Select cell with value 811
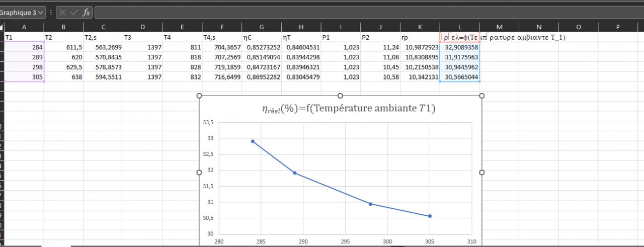The height and width of the screenshot is (247, 644). pyautogui.click(x=182, y=47)
